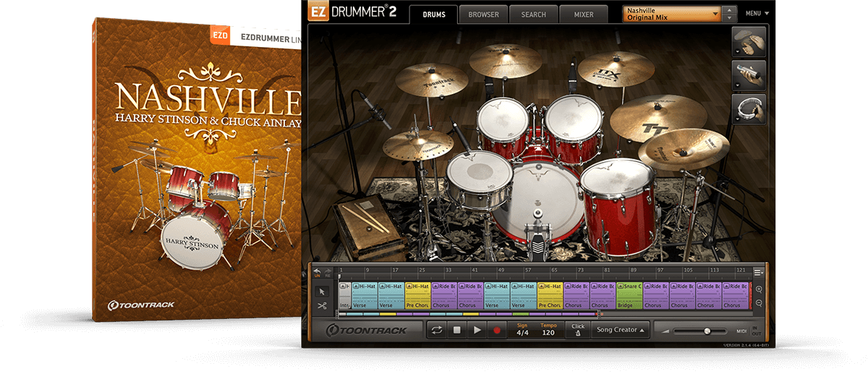Toggle the Click metronome

coord(577,330)
